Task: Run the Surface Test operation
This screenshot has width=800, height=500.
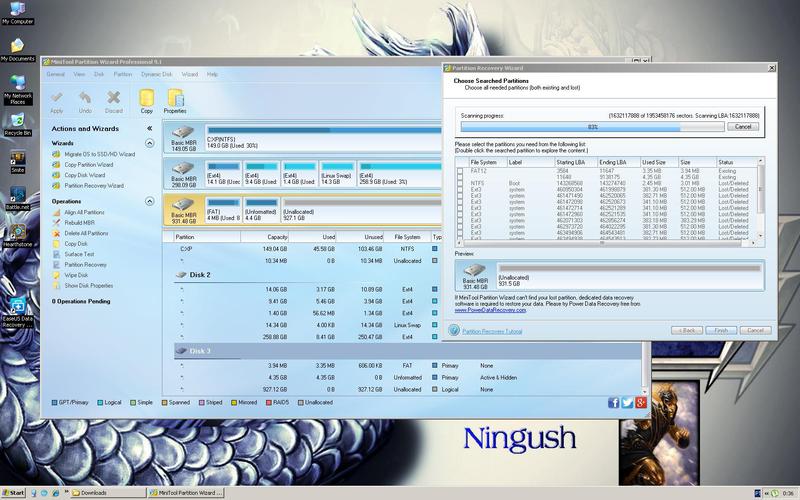Action: pos(73,254)
